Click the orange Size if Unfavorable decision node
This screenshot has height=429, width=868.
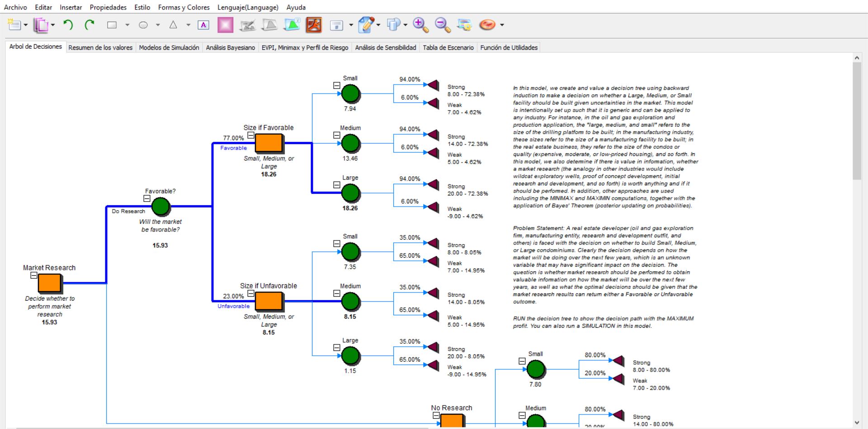click(269, 301)
